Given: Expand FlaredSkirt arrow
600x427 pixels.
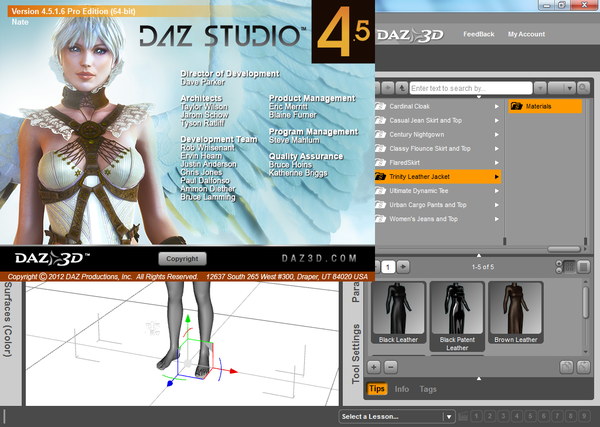Looking at the screenshot, I should pos(496,163).
